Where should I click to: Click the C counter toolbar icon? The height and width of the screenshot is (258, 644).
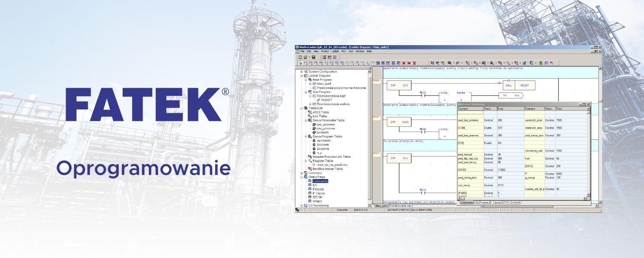[393, 63]
